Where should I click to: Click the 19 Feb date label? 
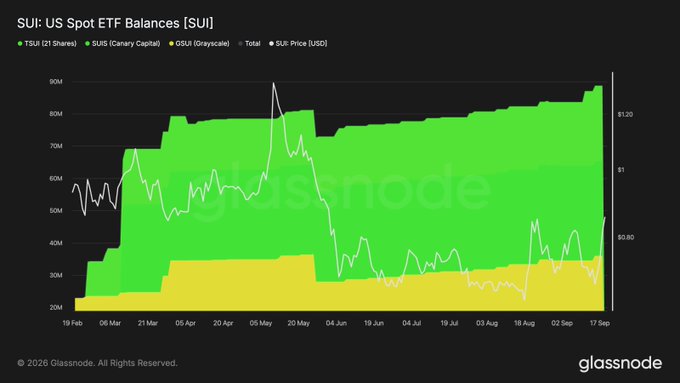tap(72, 323)
